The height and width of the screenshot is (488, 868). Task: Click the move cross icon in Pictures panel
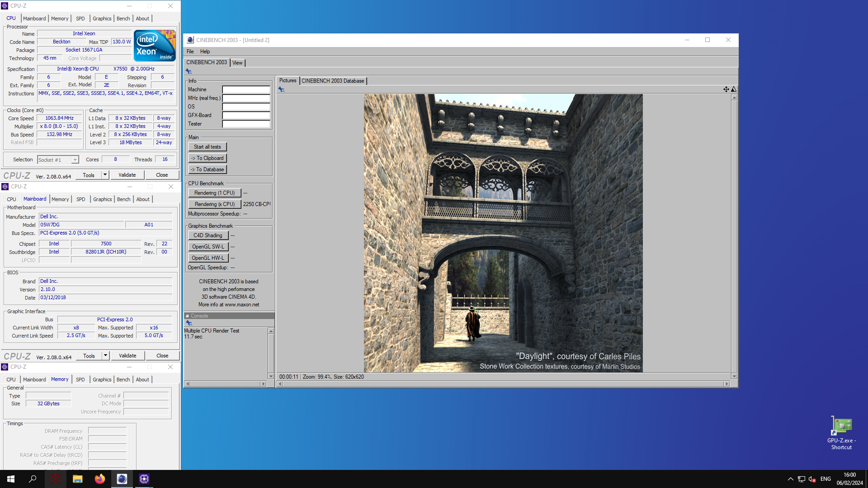(726, 89)
